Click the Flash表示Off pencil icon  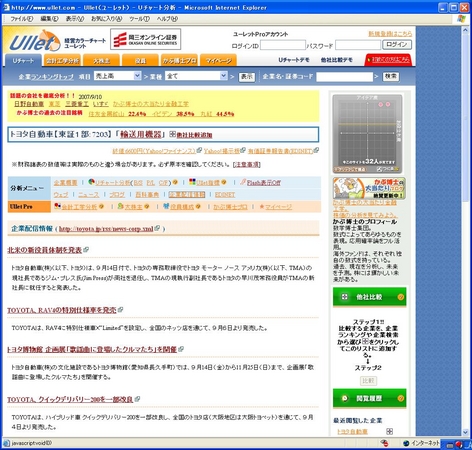point(243,182)
